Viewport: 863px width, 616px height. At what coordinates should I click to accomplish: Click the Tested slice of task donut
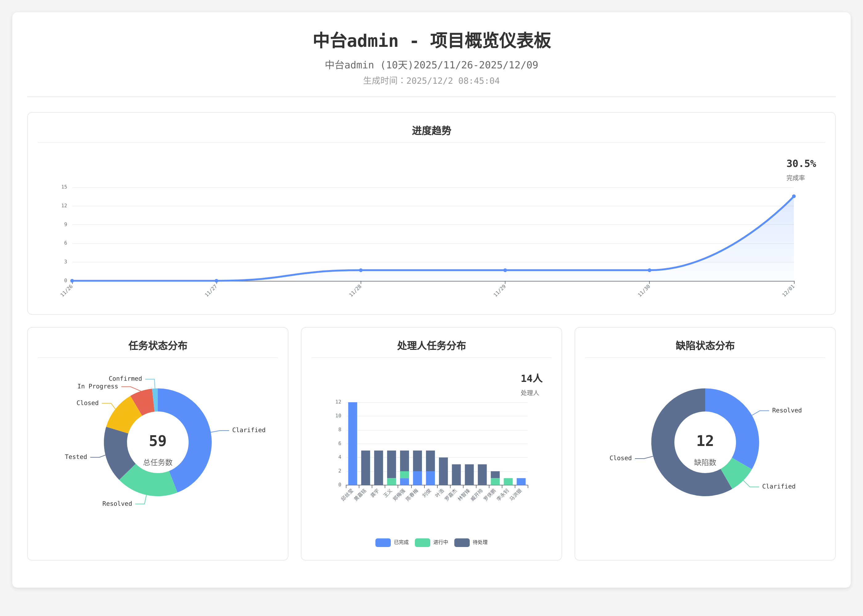click(x=117, y=452)
